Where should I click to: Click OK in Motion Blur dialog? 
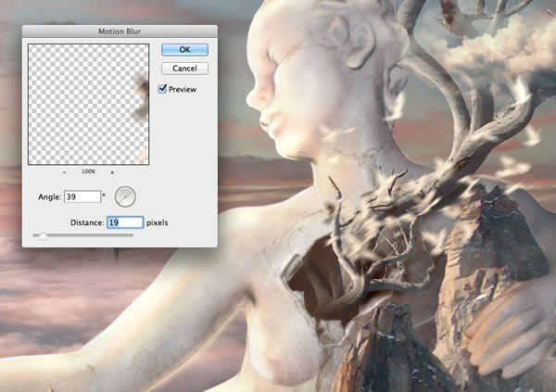184,50
